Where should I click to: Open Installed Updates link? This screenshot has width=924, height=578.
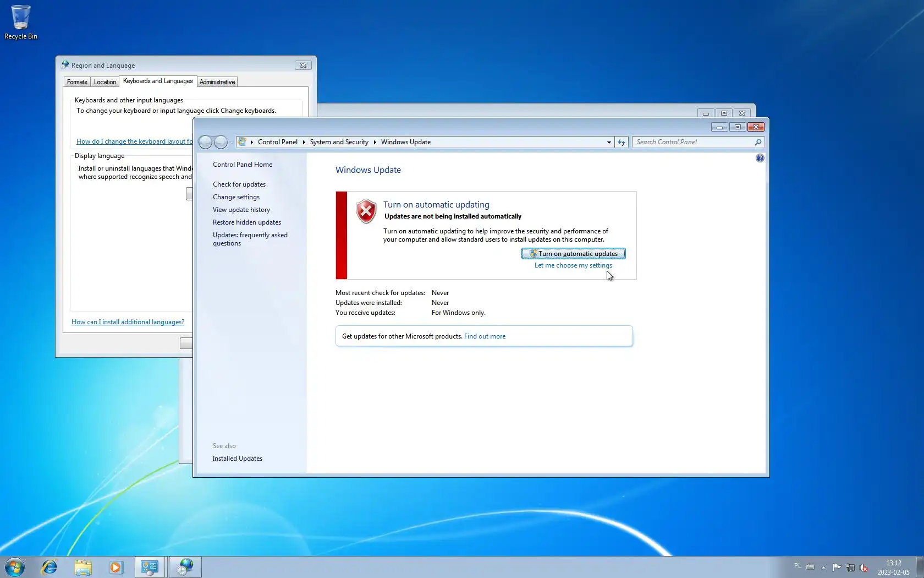coord(238,459)
